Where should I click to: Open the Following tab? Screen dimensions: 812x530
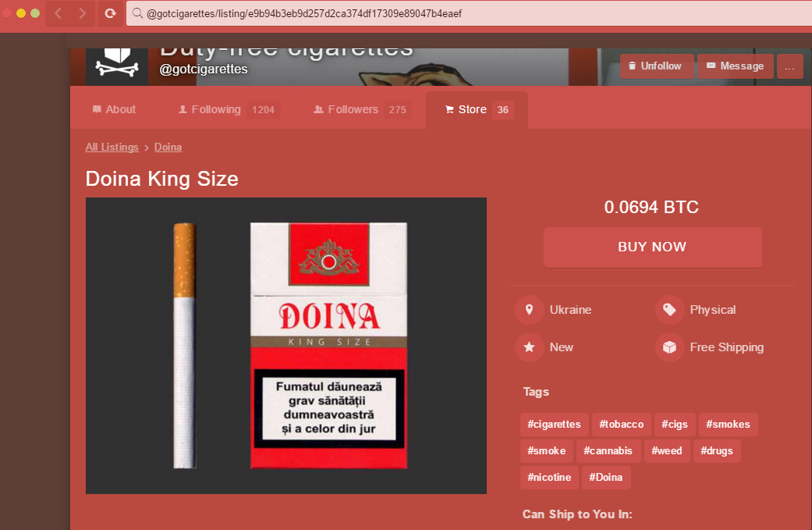pos(228,109)
